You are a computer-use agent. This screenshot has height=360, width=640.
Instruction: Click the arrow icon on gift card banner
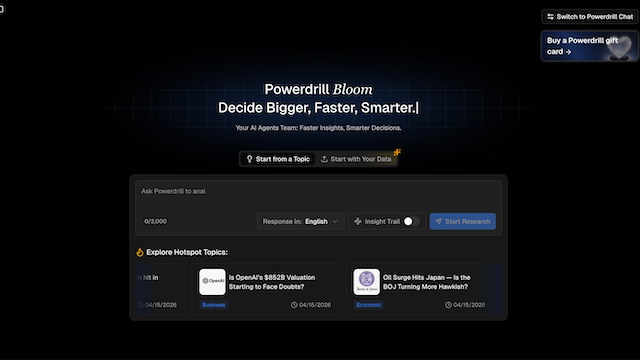[568, 52]
